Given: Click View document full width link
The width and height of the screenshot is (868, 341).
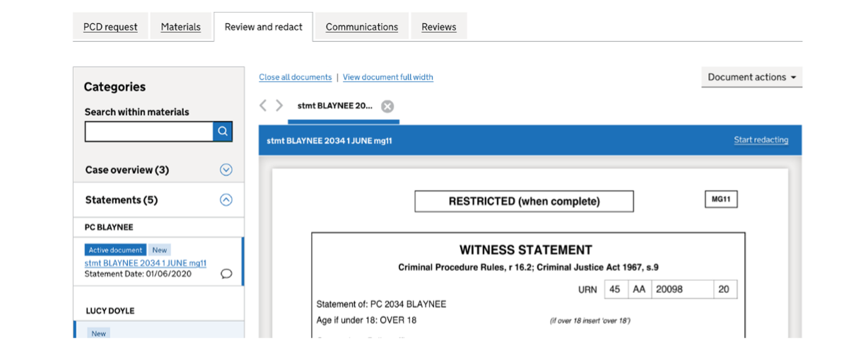Looking at the screenshot, I should (x=388, y=77).
